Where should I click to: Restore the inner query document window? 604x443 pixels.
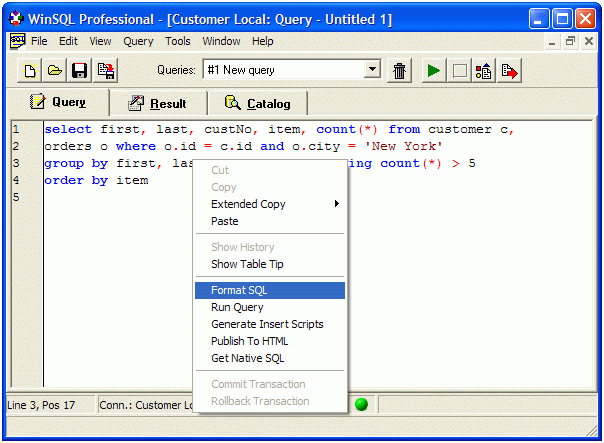click(x=570, y=41)
